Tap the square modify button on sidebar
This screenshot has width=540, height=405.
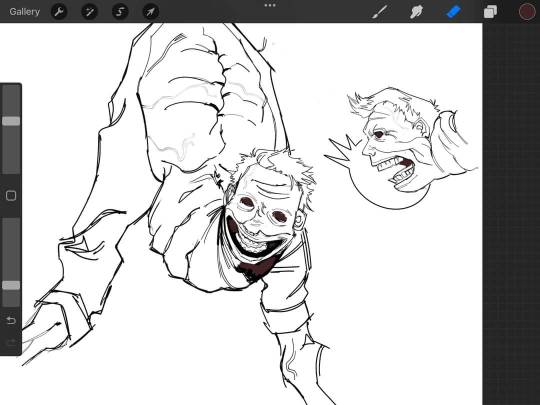tap(11, 196)
